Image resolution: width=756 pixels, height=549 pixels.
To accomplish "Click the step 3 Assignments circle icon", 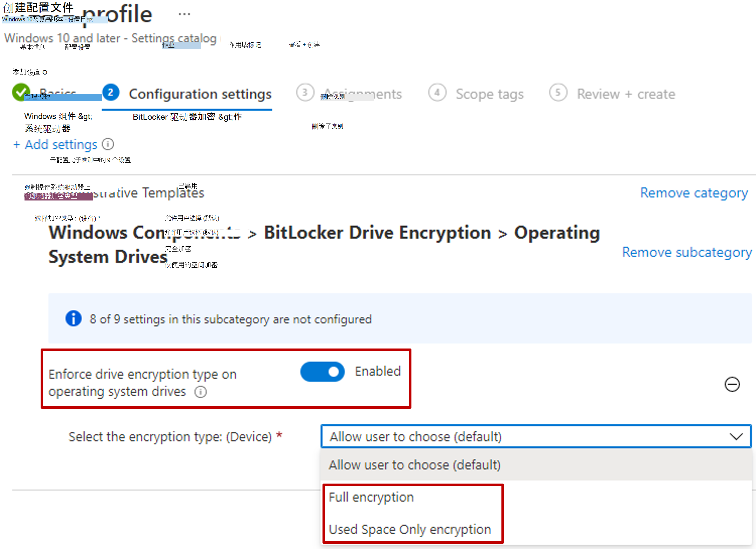I will 305,93.
